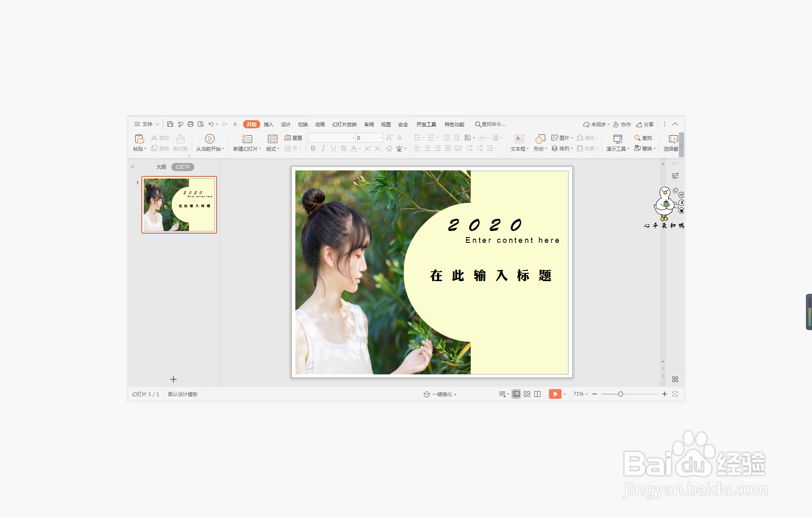Click One-click Beautify (一键美化)
The width and height of the screenshot is (812, 517).
pyautogui.click(x=440, y=394)
